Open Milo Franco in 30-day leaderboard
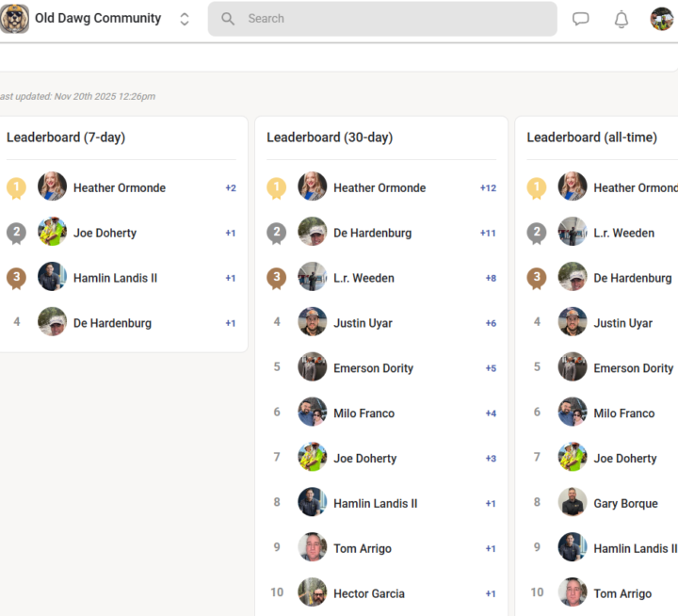The image size is (678, 616). click(x=363, y=413)
